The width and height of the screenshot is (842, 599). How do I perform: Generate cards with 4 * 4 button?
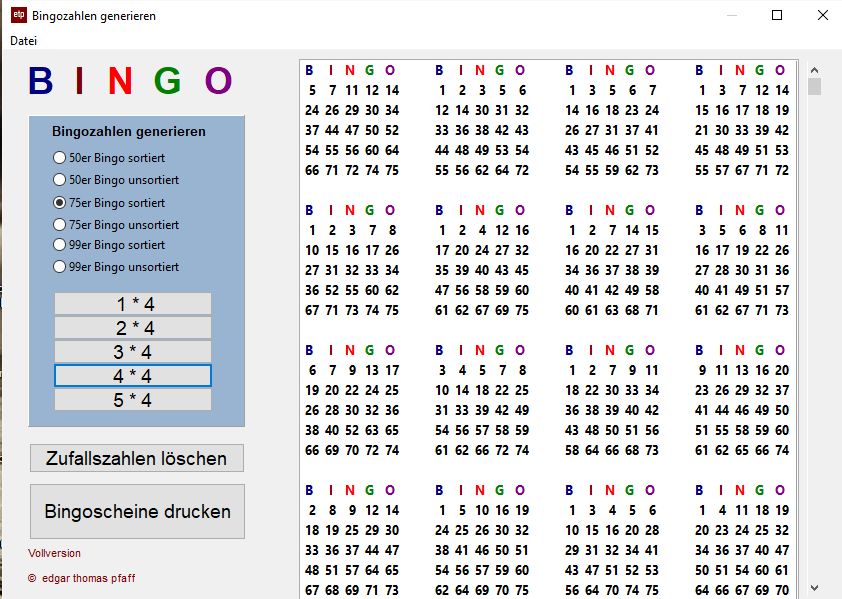133,376
